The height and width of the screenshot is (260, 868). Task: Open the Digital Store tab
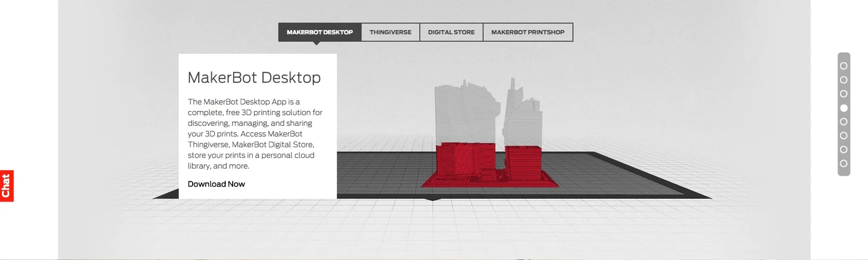tap(451, 32)
